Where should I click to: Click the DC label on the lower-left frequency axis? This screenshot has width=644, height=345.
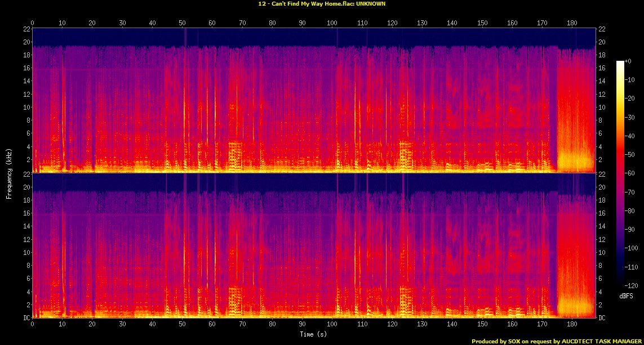[25, 317]
